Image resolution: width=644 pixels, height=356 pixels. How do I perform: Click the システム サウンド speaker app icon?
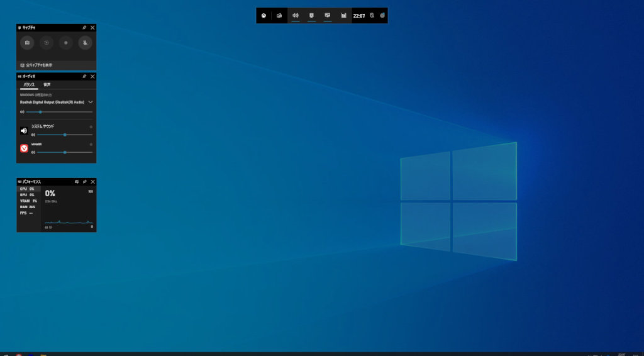click(x=24, y=131)
